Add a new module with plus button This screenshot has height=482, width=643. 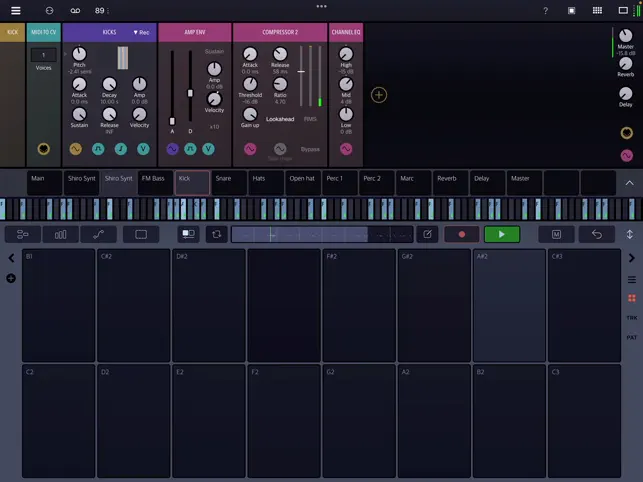click(379, 95)
